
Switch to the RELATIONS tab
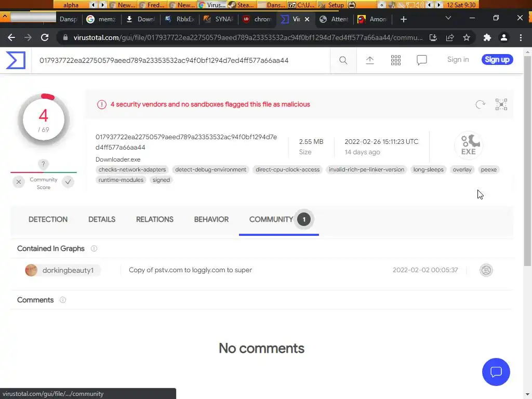coord(155,220)
